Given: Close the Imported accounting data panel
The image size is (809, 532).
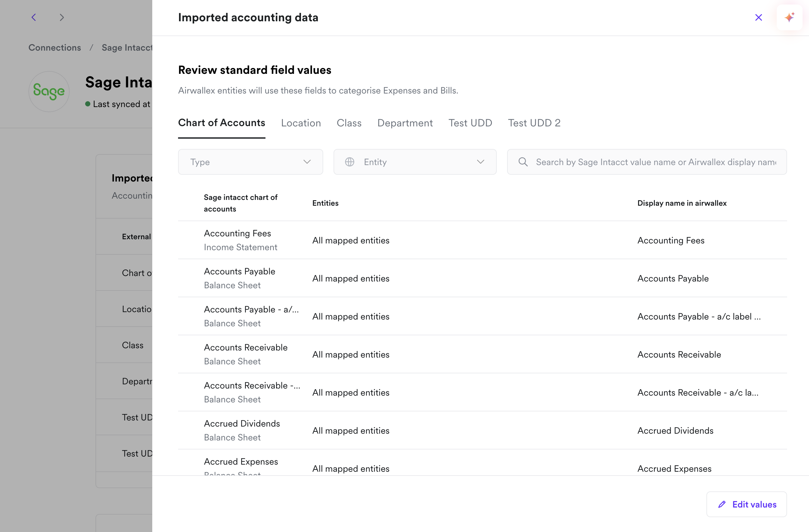Looking at the screenshot, I should point(758,17).
